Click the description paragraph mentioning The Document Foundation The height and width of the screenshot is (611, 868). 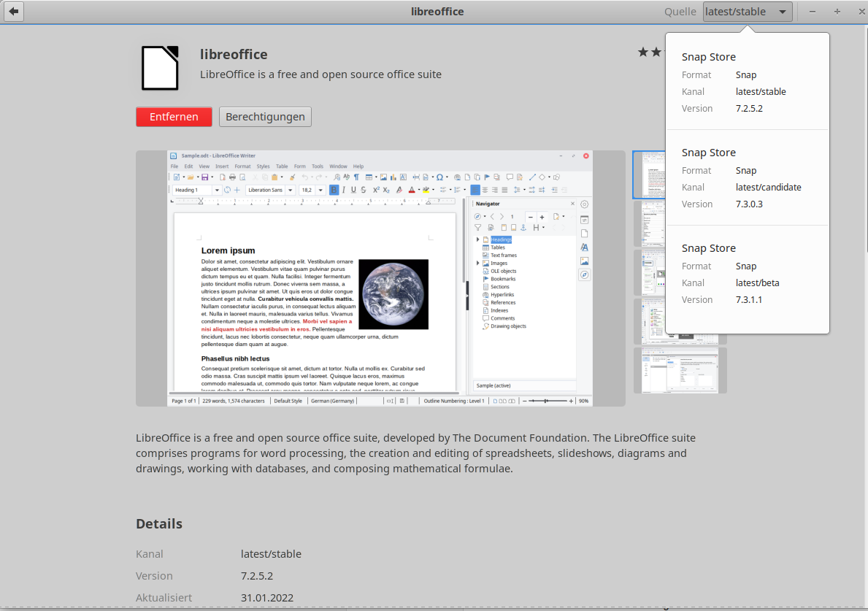[x=415, y=453]
